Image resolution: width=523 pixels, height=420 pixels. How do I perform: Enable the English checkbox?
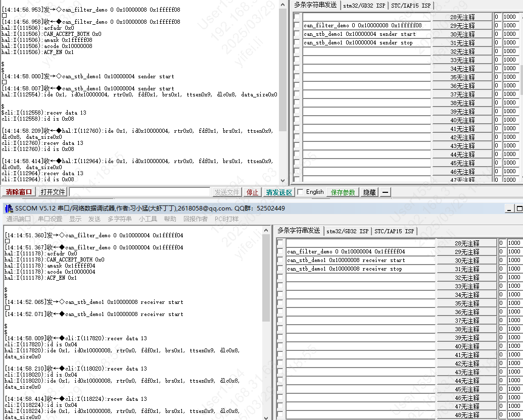tap(299, 192)
